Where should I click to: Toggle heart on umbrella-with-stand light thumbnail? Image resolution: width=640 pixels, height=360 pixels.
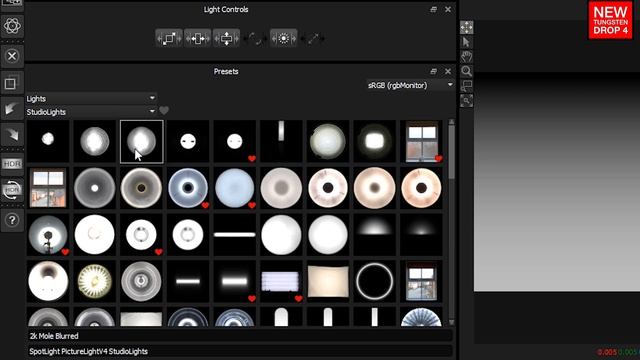pos(65,252)
